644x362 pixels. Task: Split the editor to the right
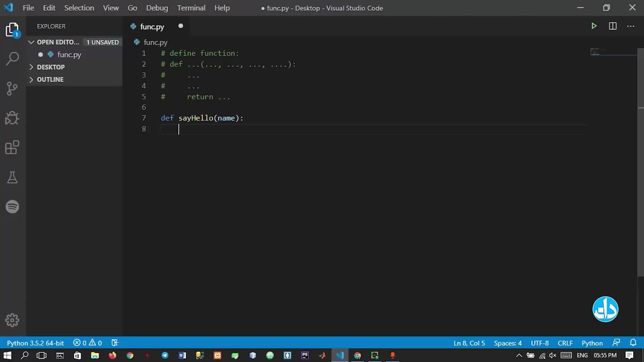pyautogui.click(x=612, y=26)
